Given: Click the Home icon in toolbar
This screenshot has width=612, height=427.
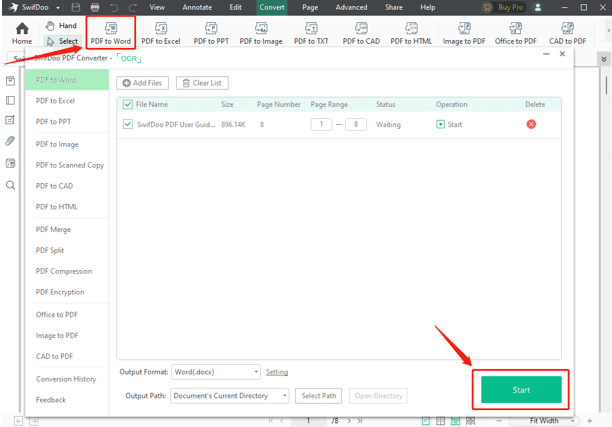Looking at the screenshot, I should coord(21,29).
